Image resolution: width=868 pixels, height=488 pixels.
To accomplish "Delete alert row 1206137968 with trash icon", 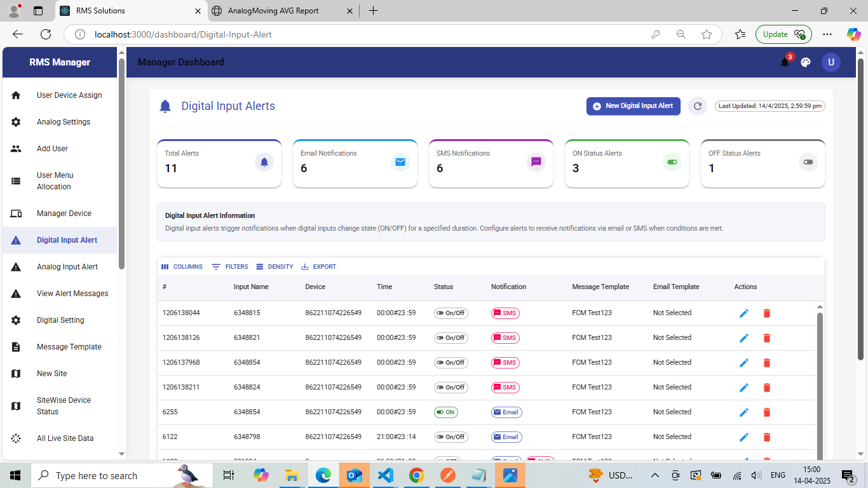I will pos(766,363).
